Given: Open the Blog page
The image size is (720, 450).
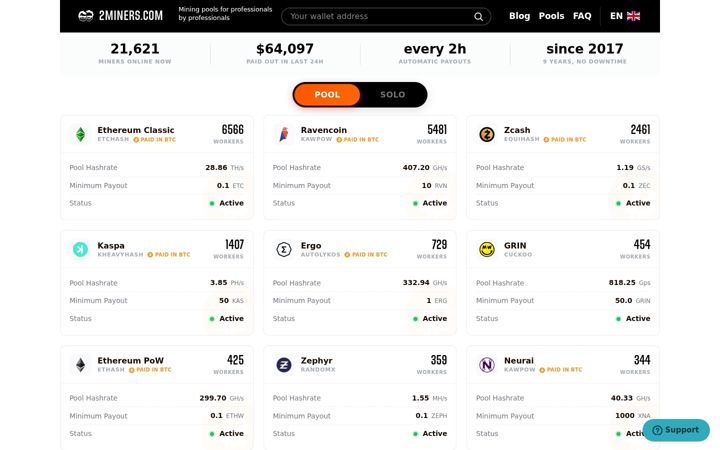Looking at the screenshot, I should click(x=519, y=16).
